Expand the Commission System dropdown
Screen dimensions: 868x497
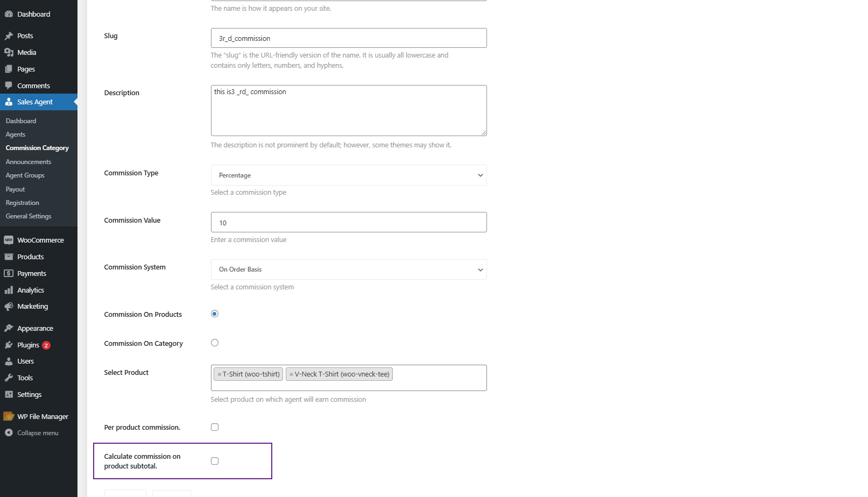point(349,269)
